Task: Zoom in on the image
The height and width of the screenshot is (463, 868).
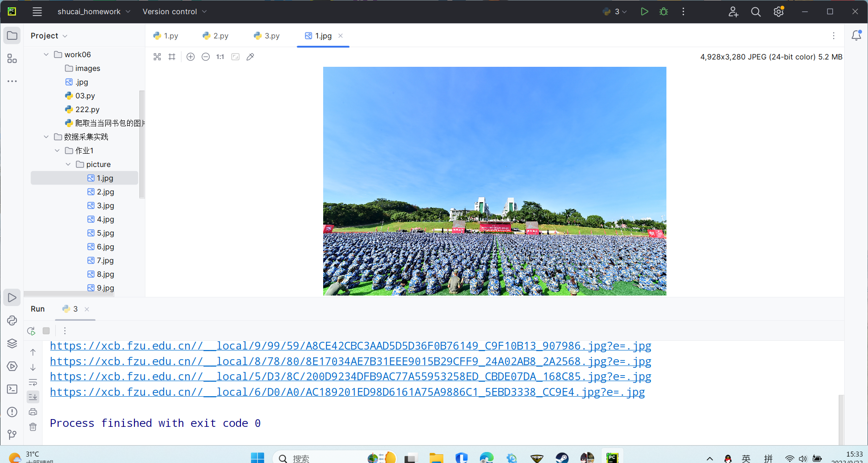Action: (191, 57)
